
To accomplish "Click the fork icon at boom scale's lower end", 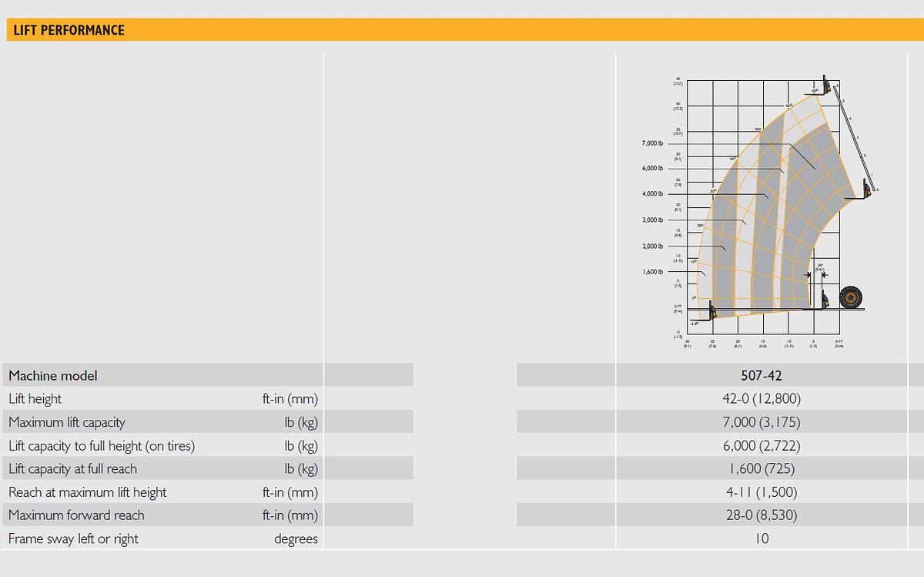I will point(867,190).
